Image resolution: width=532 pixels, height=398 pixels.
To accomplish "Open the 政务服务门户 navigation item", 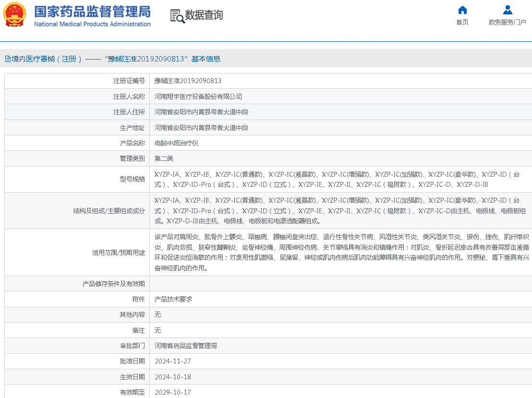I will [508, 22].
